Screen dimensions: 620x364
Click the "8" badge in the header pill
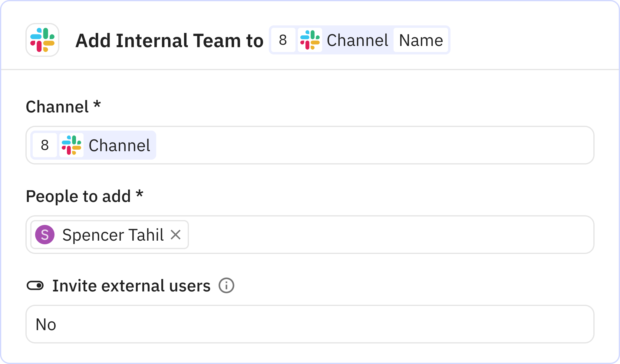pos(283,40)
